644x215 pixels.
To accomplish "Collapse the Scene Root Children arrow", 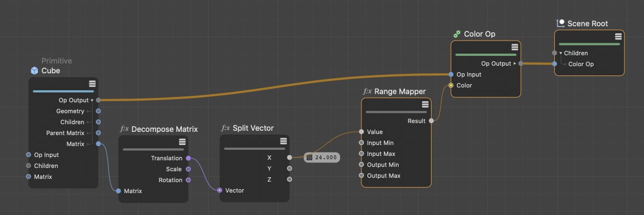I will [561, 54].
